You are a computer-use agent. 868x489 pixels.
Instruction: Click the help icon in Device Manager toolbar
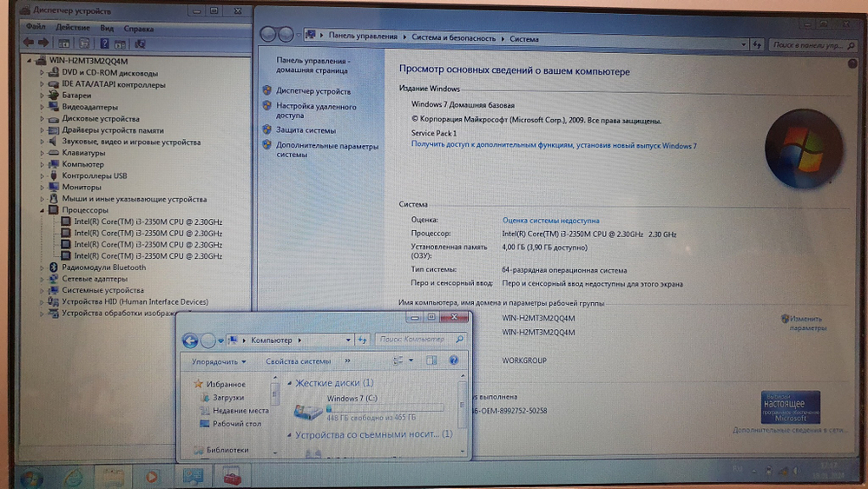pyautogui.click(x=104, y=43)
